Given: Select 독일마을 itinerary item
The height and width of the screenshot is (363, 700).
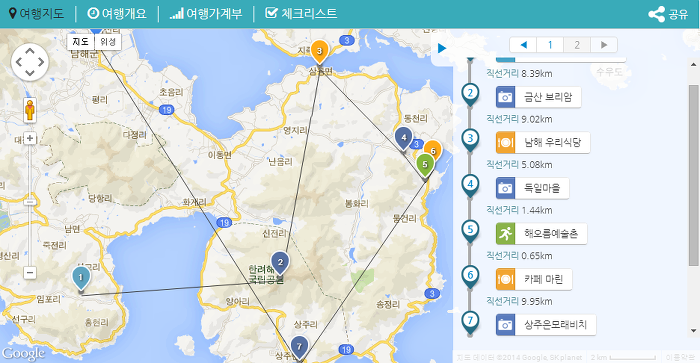Looking at the screenshot, I should pyautogui.click(x=532, y=188).
